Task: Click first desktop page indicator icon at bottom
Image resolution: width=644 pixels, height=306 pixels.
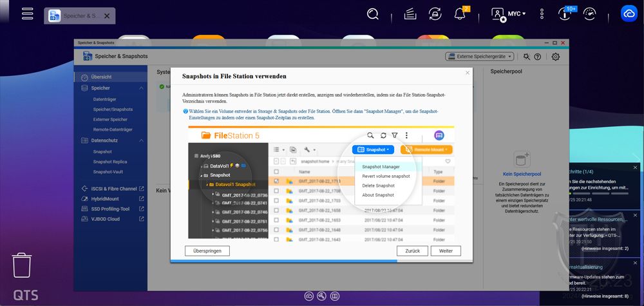Action: (x=309, y=296)
